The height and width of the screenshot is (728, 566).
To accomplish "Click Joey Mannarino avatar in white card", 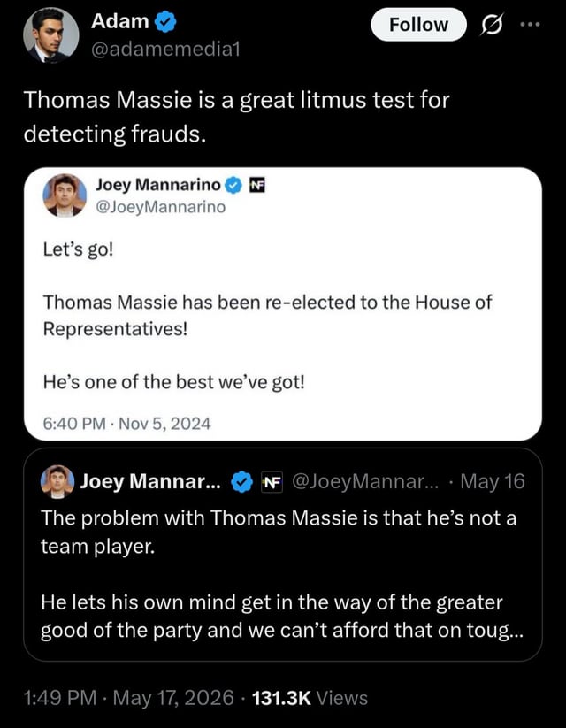I will pos(65,195).
